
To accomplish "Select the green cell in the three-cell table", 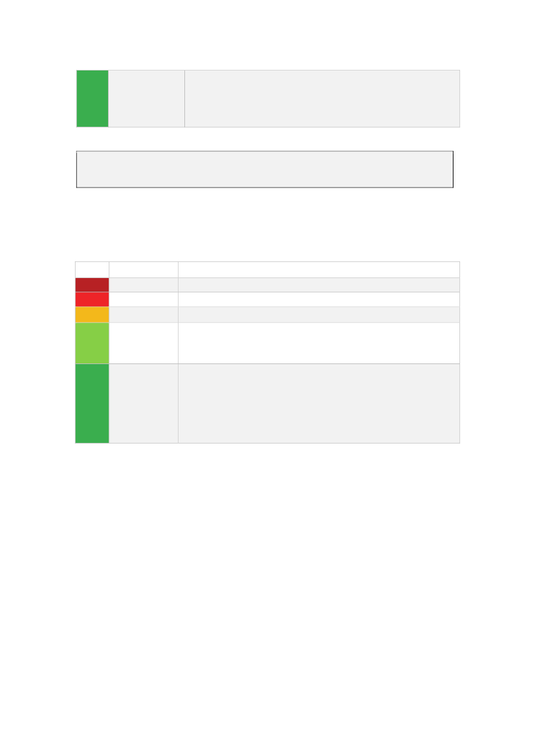I will [93, 98].
